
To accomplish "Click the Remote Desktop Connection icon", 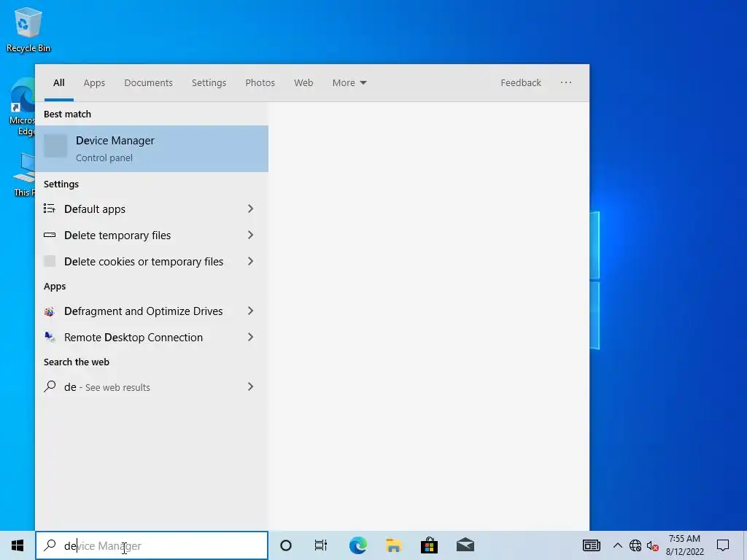I will tap(50, 337).
